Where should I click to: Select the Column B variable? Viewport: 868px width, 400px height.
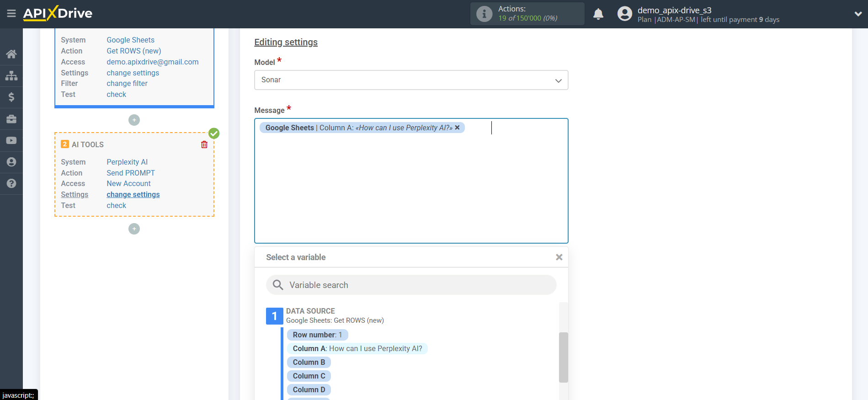click(x=309, y=362)
